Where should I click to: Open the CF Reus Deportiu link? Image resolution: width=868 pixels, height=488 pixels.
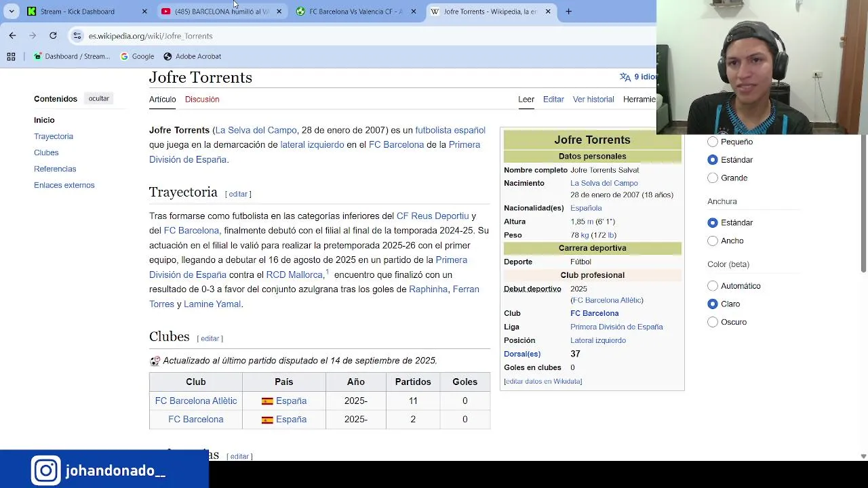(x=433, y=216)
